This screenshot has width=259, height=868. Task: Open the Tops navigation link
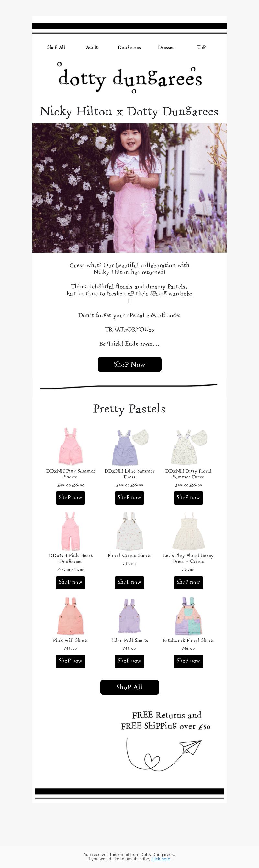tap(202, 47)
